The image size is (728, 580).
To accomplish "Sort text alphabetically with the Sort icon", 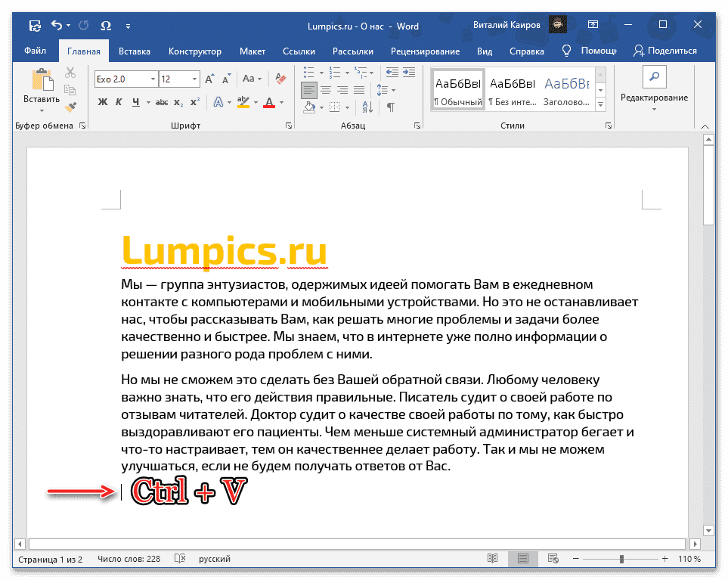I will click(x=367, y=105).
